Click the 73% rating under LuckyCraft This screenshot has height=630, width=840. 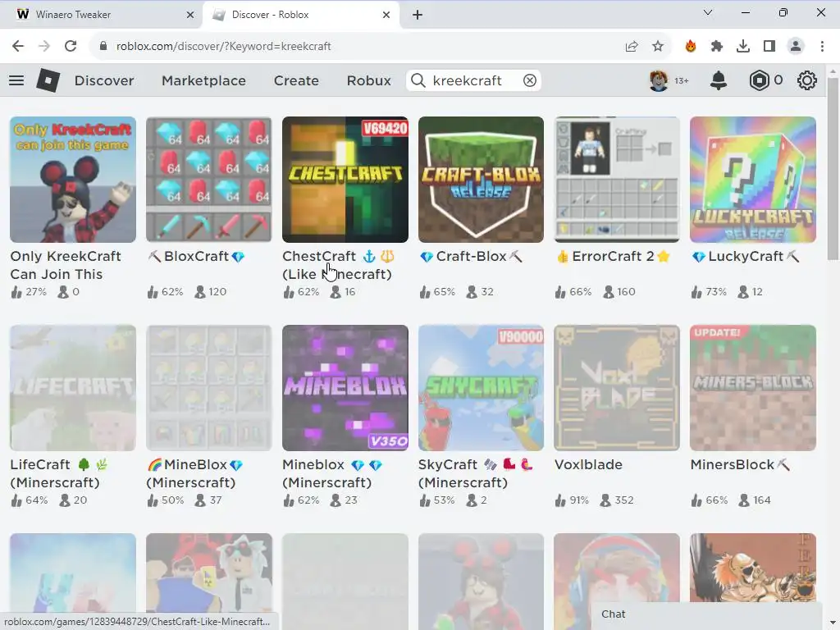(x=715, y=291)
